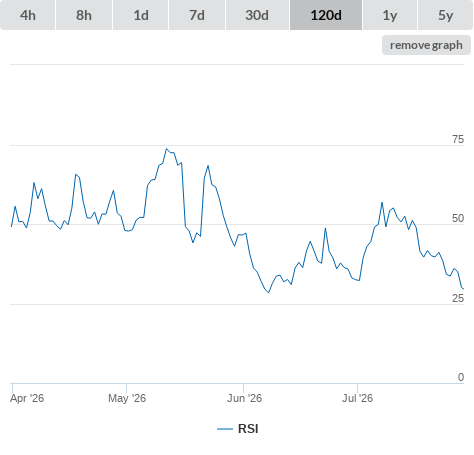This screenshot has width=474, height=455.
Task: Click the RSI peak near mid-May
Action: pos(167,149)
